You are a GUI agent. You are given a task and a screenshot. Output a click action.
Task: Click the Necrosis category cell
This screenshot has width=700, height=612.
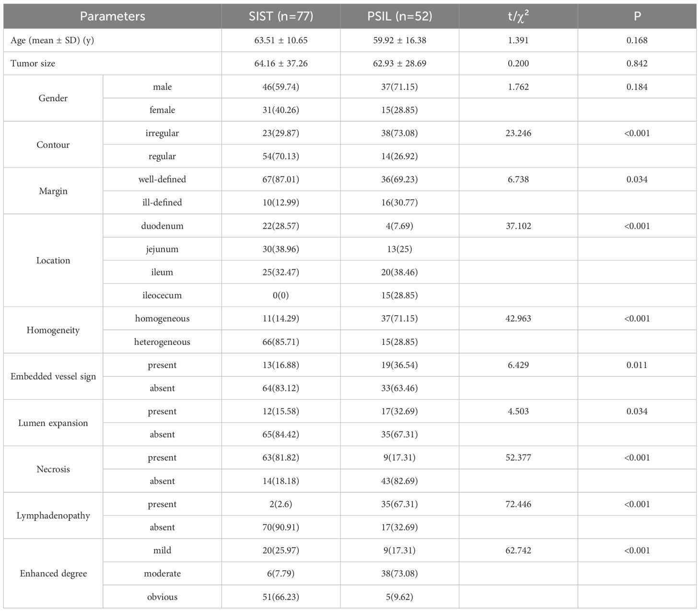click(53, 469)
